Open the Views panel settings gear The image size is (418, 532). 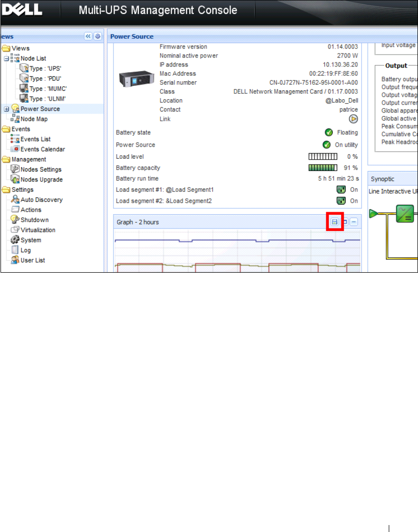point(98,36)
